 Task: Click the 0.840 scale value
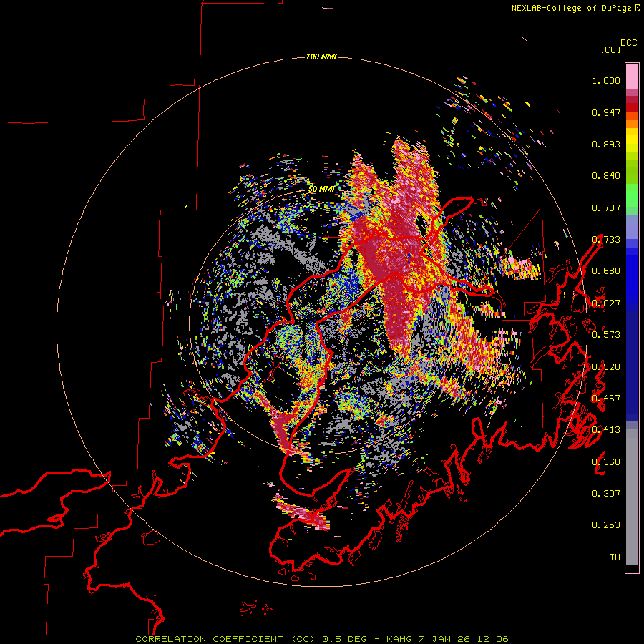[x=606, y=176]
